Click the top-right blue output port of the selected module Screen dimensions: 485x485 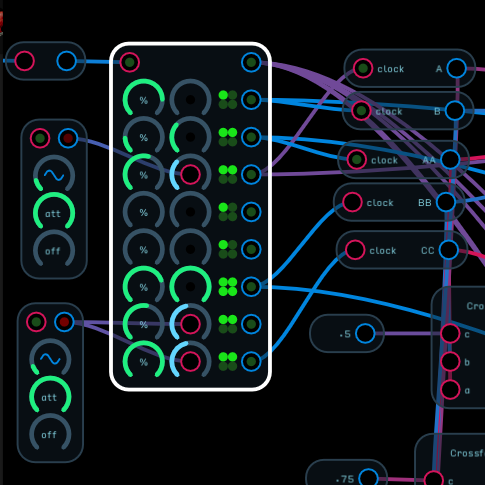pos(251,62)
